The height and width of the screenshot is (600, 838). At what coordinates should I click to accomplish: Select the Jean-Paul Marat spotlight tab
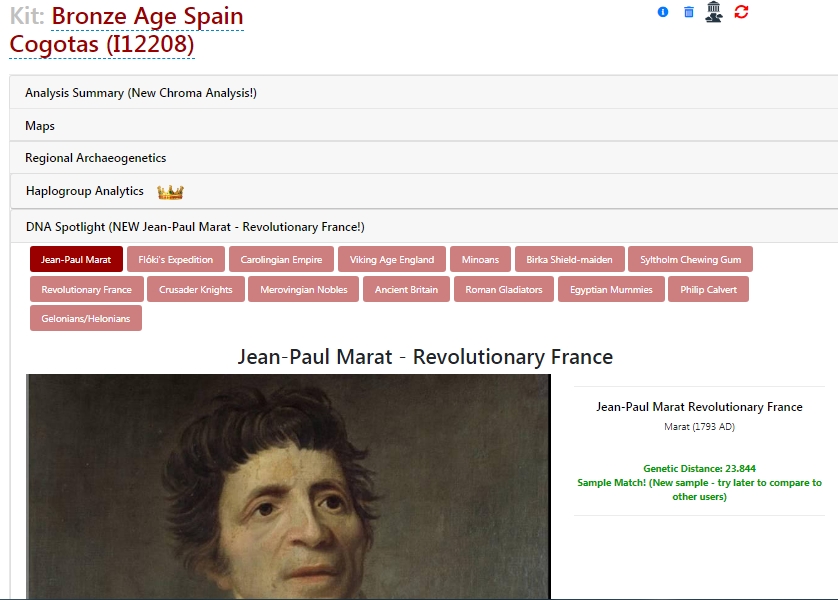pyautogui.click(x=76, y=259)
